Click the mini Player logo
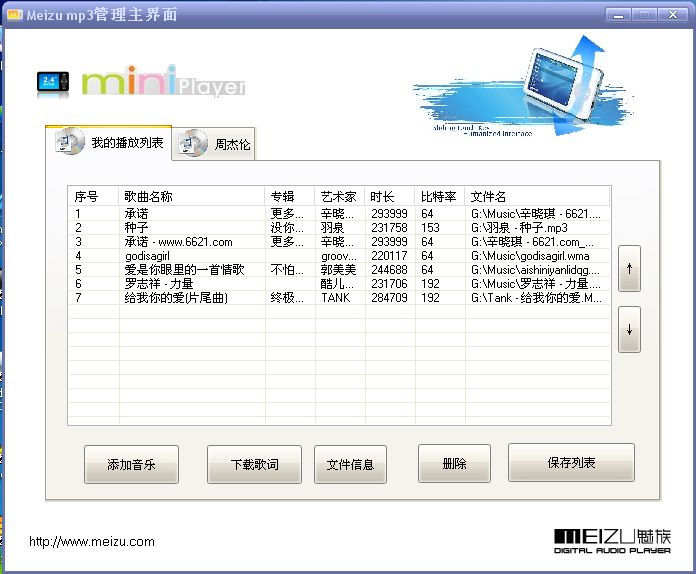 coord(163,81)
